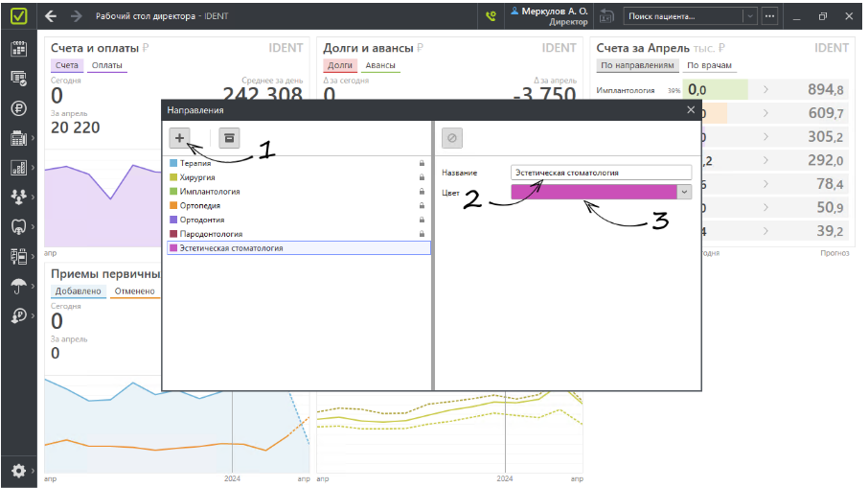This screenshot has height=488, width=868.
Task: Expand the Цвет color dropdown arrow
Action: click(684, 192)
